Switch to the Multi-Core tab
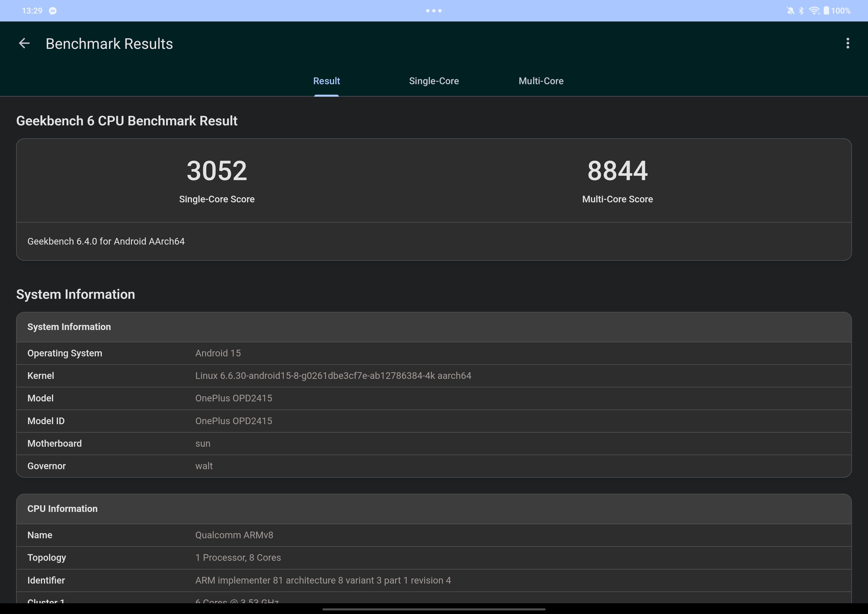The image size is (868, 614). pos(541,81)
